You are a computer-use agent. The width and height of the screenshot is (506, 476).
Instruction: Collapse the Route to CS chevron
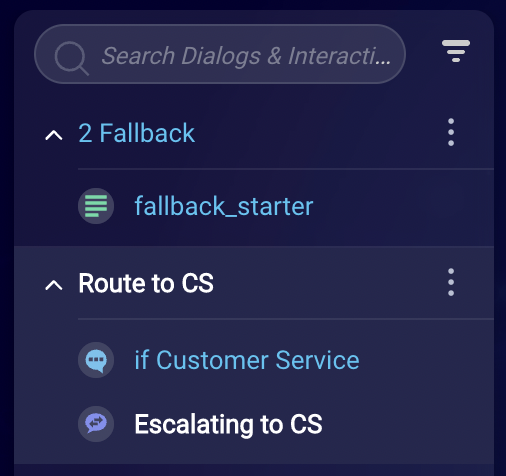[54, 285]
